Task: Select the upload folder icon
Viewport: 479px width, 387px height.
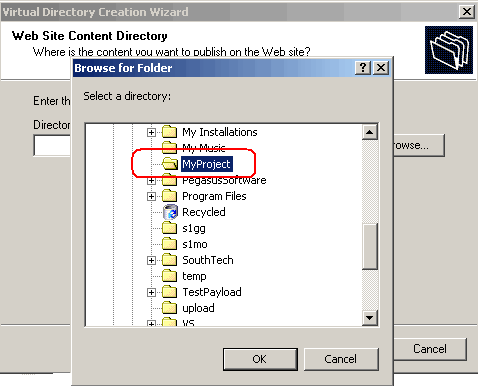Action: (x=170, y=308)
